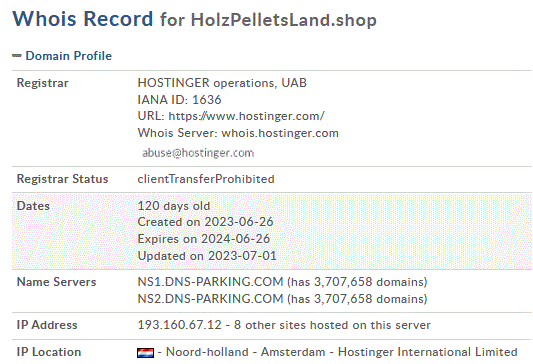
Task: Select HOSTINGER operations, UAB registrar text
Action: (x=222, y=83)
